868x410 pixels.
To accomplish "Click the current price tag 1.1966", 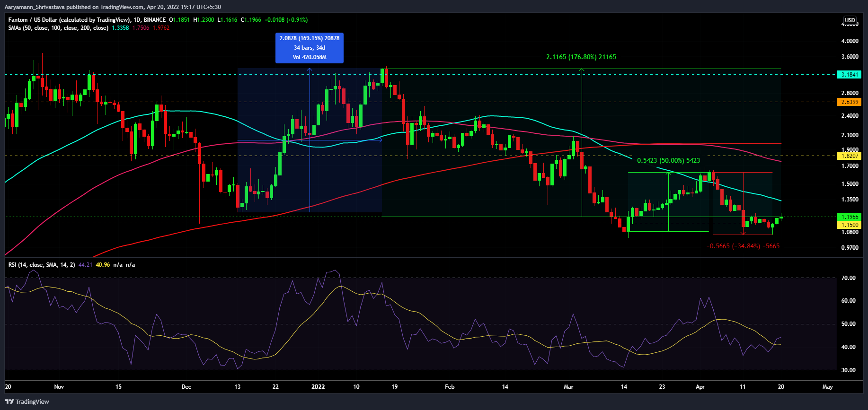I will pyautogui.click(x=850, y=217).
